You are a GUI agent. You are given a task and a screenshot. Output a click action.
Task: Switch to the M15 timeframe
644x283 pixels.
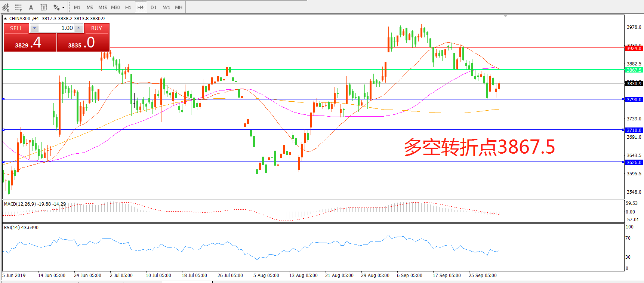(x=102, y=7)
